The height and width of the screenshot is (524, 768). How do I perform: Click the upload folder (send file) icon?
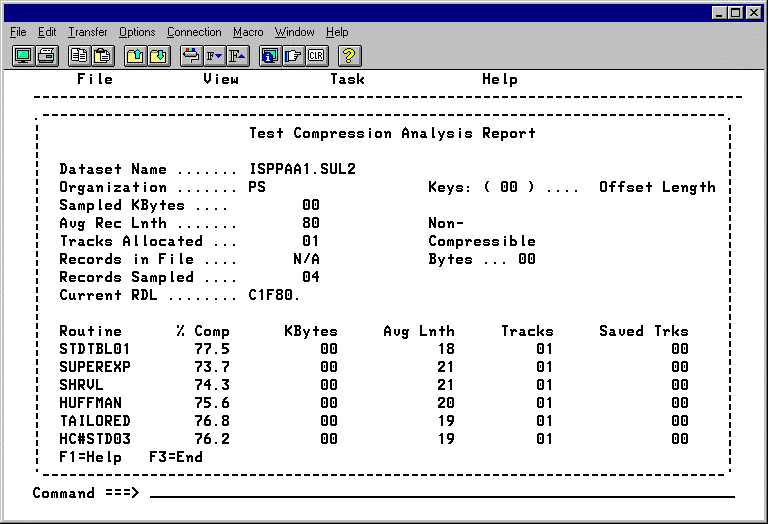[135, 56]
